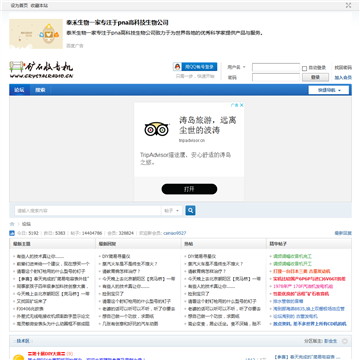Close the TripAdvisor ad with the X icon
This screenshot has height=360, width=360.
pos(242,105)
